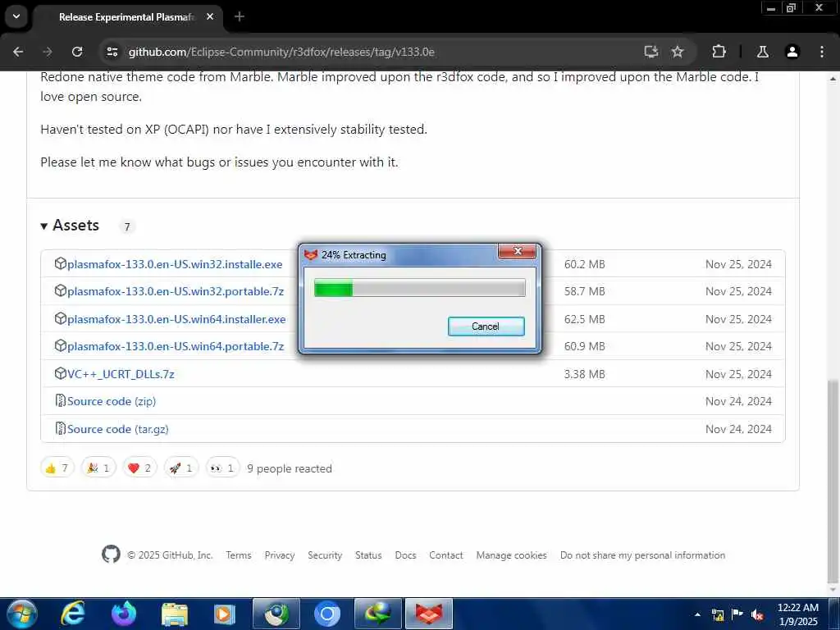Go back to previous page in Chrome
This screenshot has width=840, height=630.
pyautogui.click(x=18, y=52)
